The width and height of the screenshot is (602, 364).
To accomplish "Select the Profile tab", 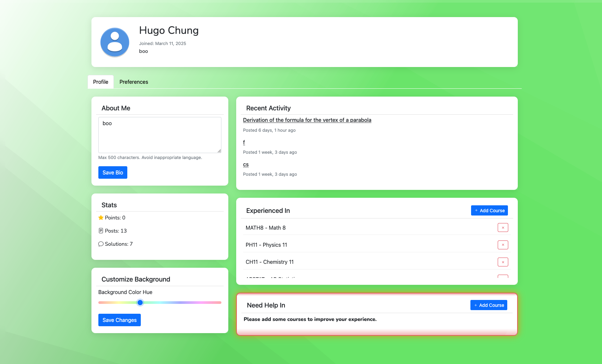I will (100, 82).
